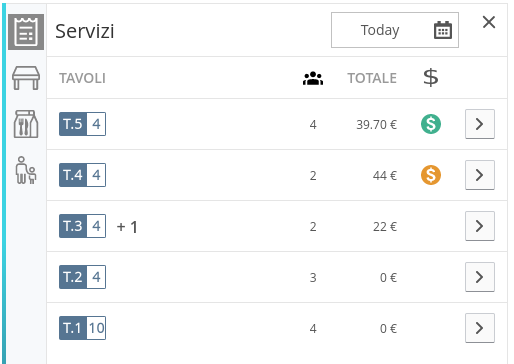This screenshot has width=514, height=364.
Task: Open the Servizi receipt sidebar icon
Action: pyautogui.click(x=26, y=32)
